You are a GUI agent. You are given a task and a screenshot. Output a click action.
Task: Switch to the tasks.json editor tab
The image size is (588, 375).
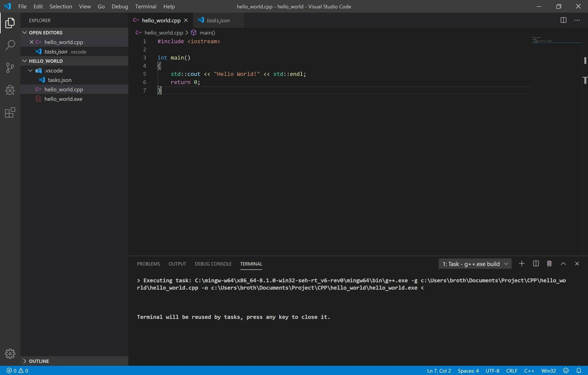(218, 20)
